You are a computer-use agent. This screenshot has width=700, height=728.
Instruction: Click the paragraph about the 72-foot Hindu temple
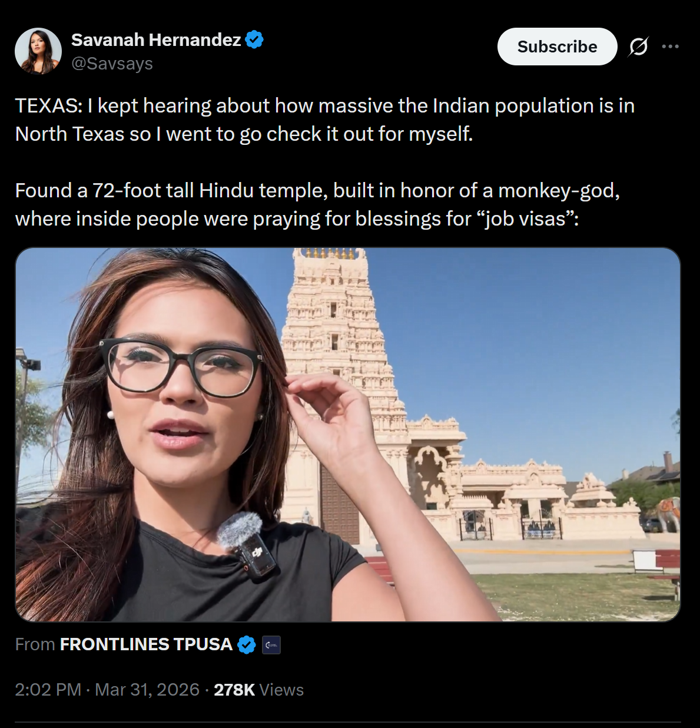[x=317, y=204]
